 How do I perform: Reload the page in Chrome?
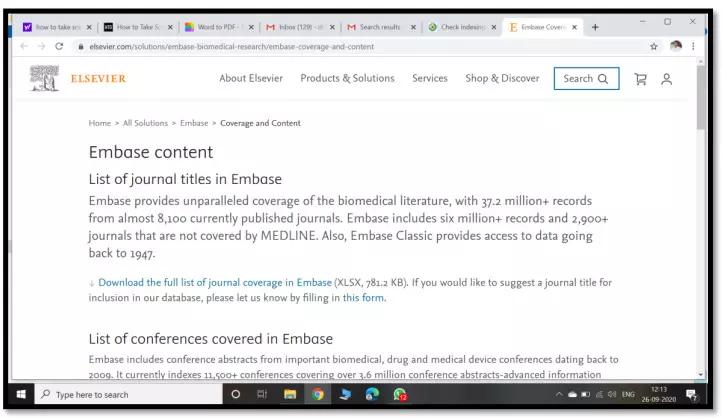pyautogui.click(x=59, y=46)
